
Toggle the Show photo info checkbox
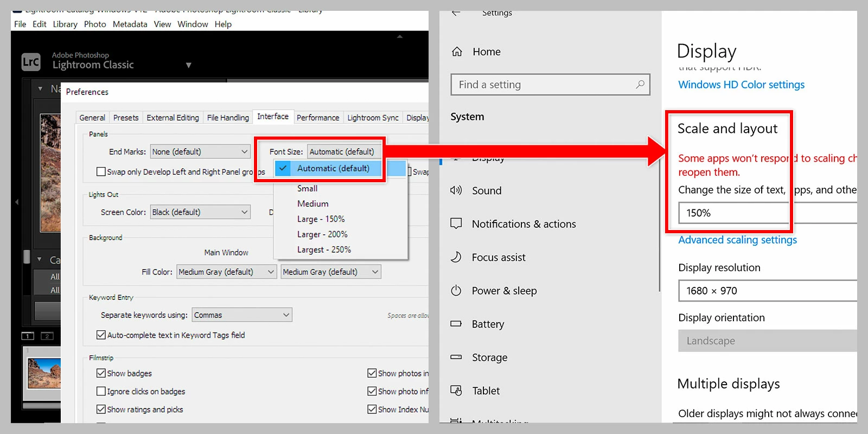[x=372, y=391]
